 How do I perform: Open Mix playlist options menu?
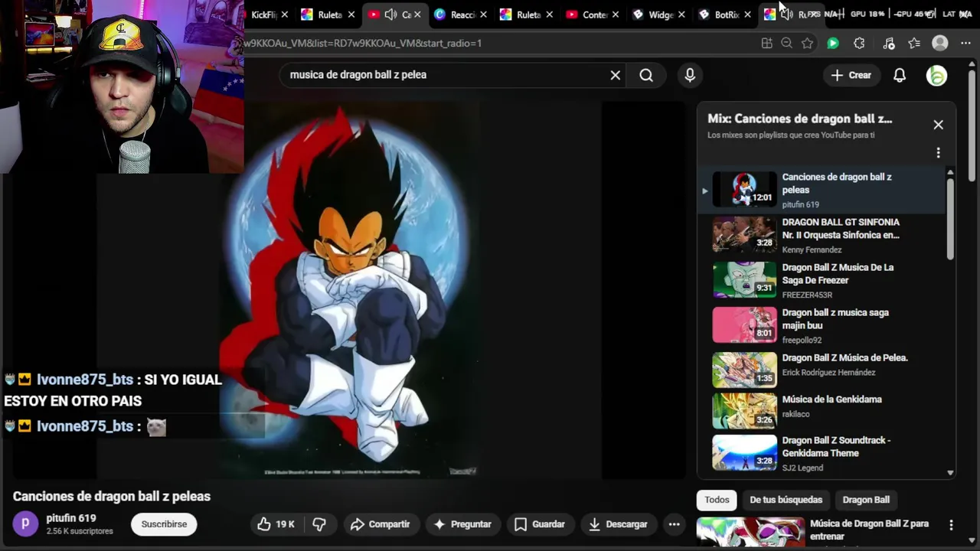[938, 153]
